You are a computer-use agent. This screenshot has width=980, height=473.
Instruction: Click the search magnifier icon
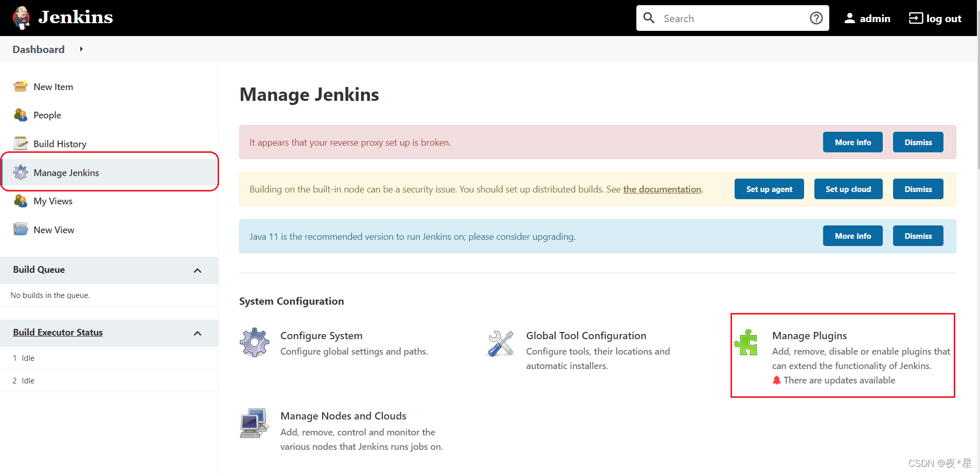pyautogui.click(x=649, y=18)
